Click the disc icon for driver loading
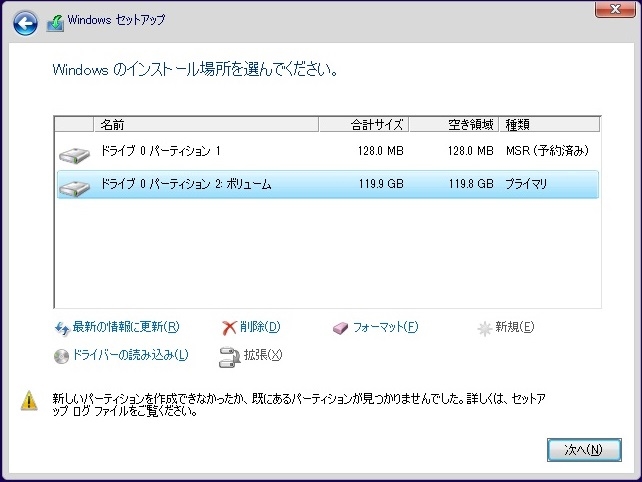 [61, 356]
